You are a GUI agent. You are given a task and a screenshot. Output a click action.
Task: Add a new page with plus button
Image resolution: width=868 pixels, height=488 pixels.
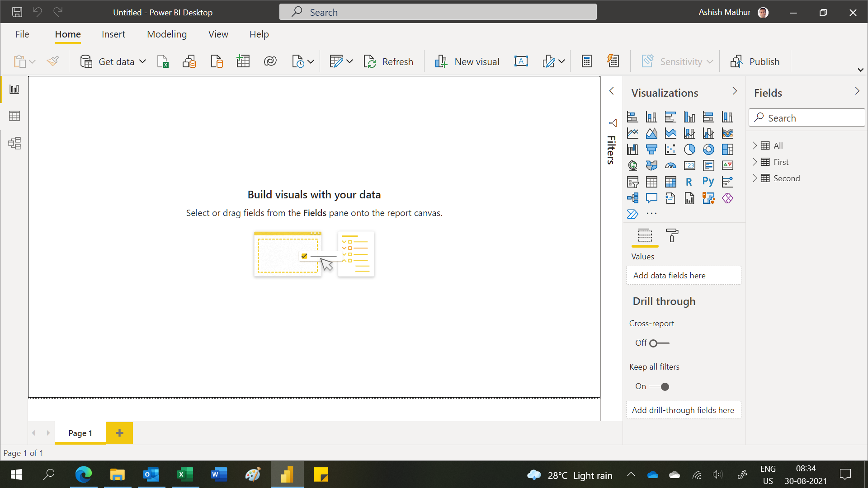119,433
